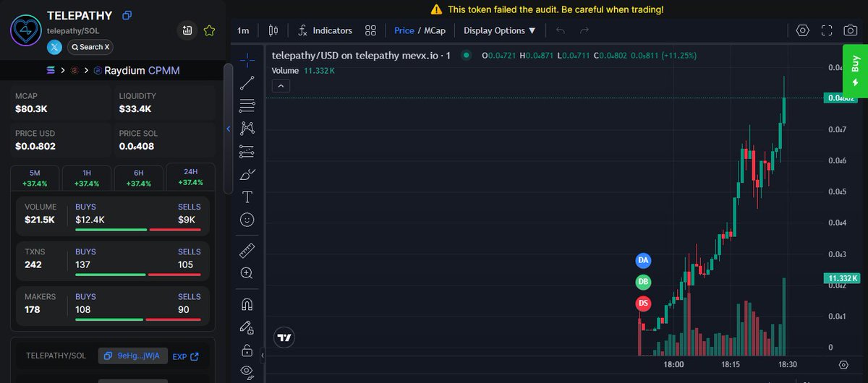Toggle magnet mode
The height and width of the screenshot is (383, 868).
tap(247, 304)
